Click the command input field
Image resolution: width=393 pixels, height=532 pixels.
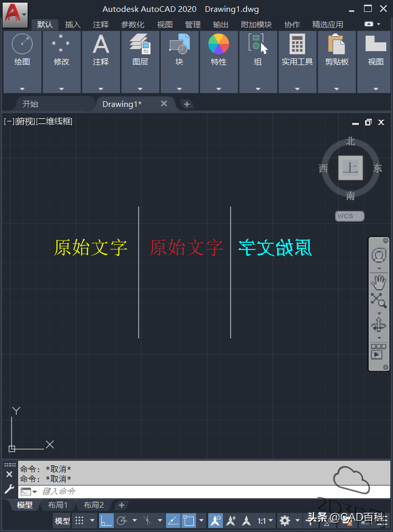(x=204, y=491)
